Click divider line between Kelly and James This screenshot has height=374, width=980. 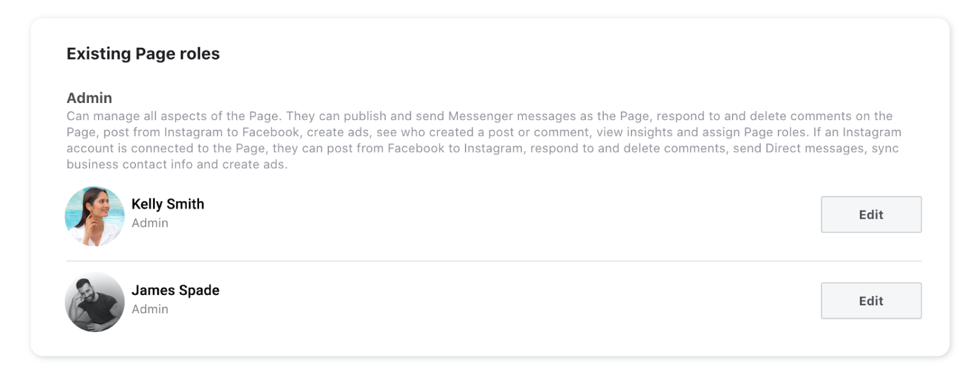494,261
